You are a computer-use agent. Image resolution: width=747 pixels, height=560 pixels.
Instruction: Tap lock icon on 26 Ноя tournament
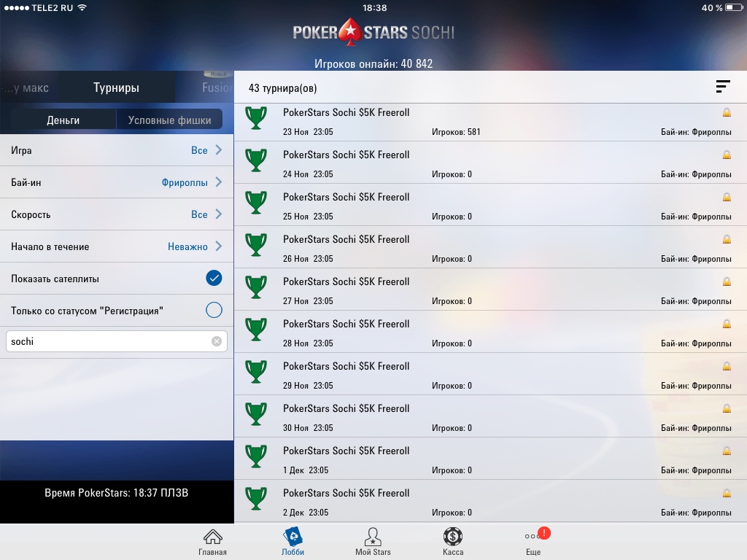point(727,239)
